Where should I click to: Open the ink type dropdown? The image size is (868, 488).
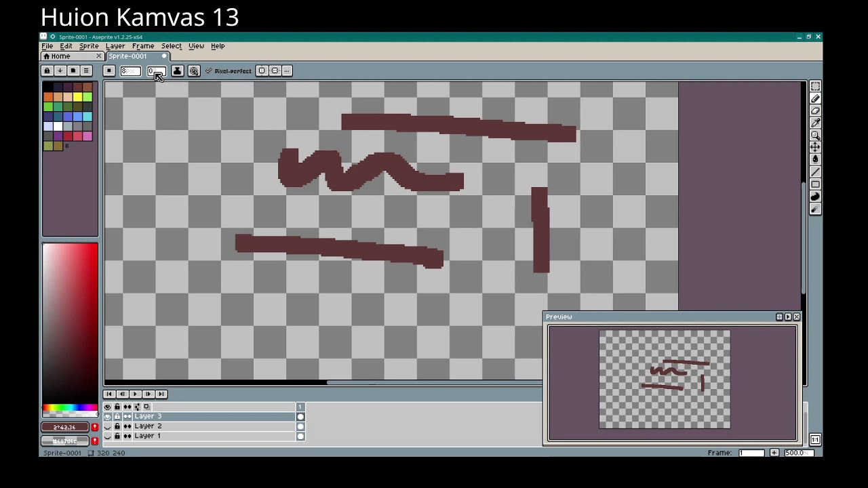[x=177, y=70]
